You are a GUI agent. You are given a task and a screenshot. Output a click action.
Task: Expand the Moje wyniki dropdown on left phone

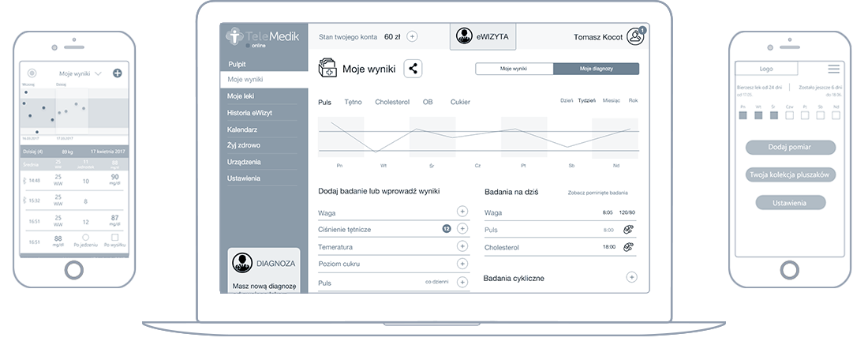tap(98, 73)
